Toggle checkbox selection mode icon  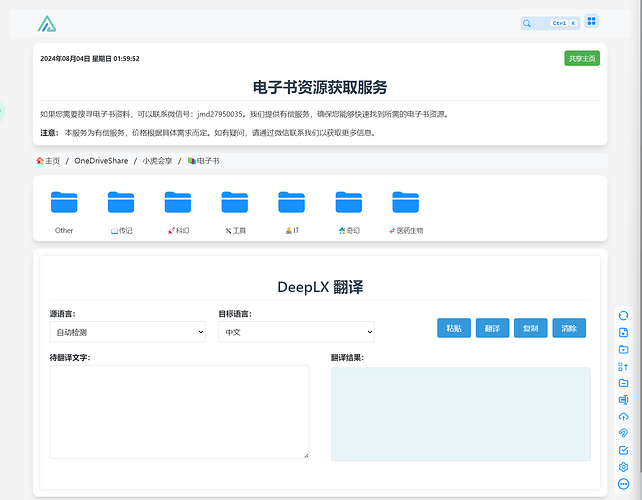623,450
